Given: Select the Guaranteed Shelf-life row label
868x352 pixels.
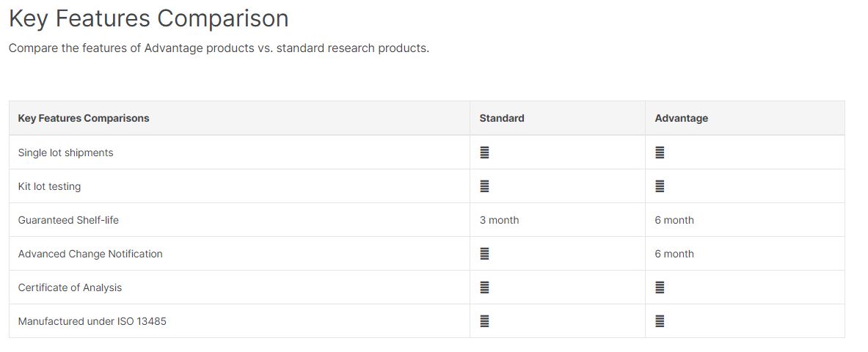Looking at the screenshot, I should coord(68,220).
